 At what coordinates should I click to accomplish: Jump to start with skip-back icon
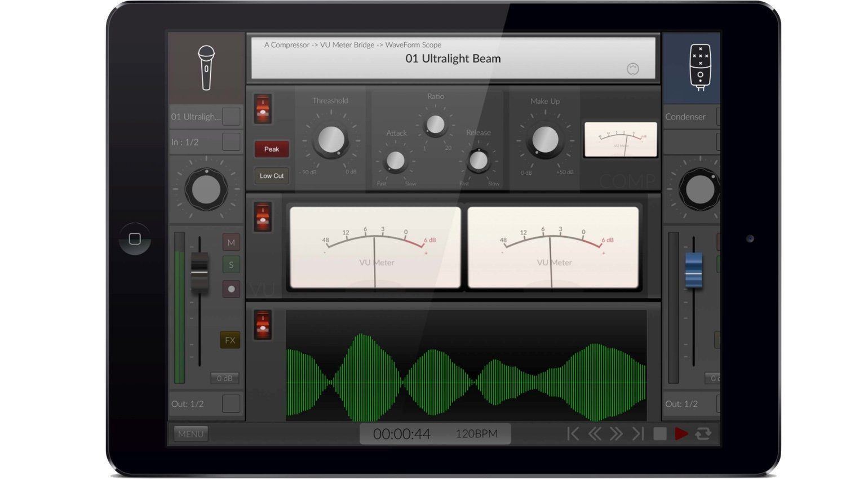(x=573, y=433)
